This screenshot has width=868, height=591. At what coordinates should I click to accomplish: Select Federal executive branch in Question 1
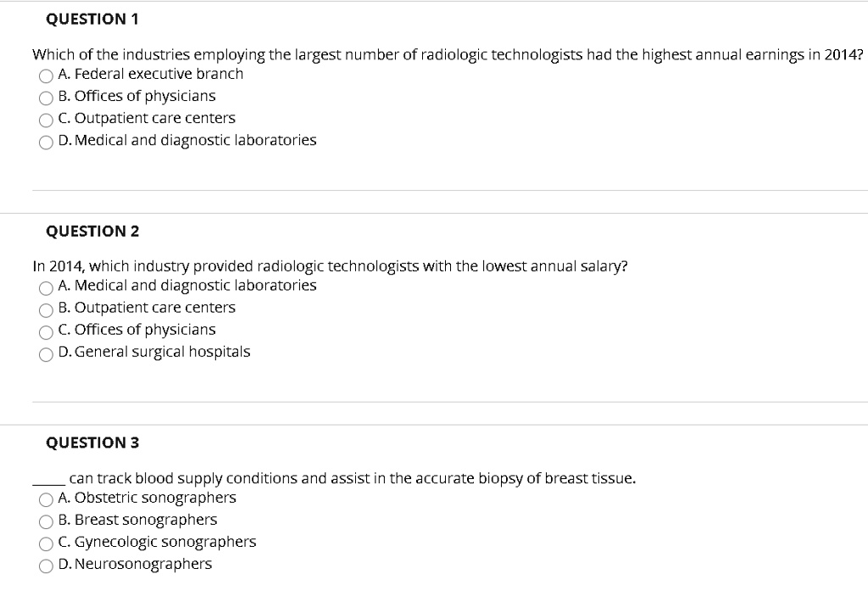(46, 75)
